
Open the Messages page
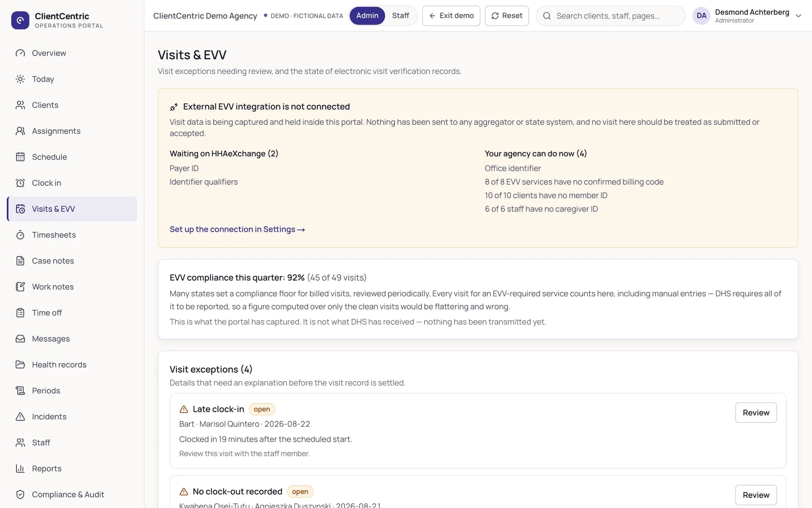(x=72, y=339)
